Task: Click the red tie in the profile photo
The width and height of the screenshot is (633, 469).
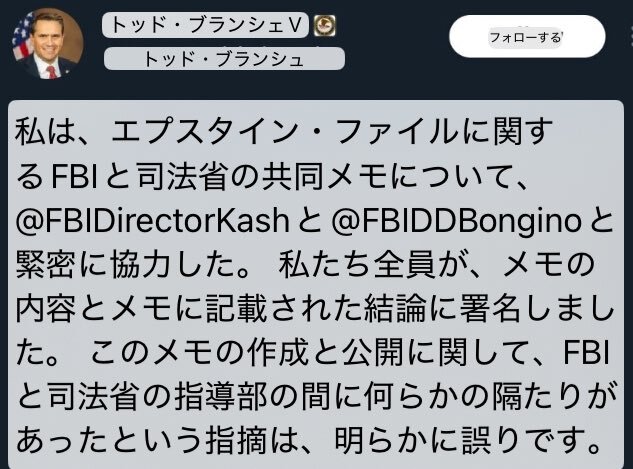Action: coord(52,72)
